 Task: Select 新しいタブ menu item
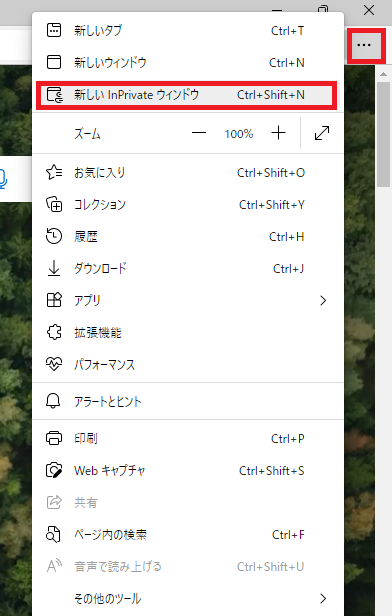point(188,30)
